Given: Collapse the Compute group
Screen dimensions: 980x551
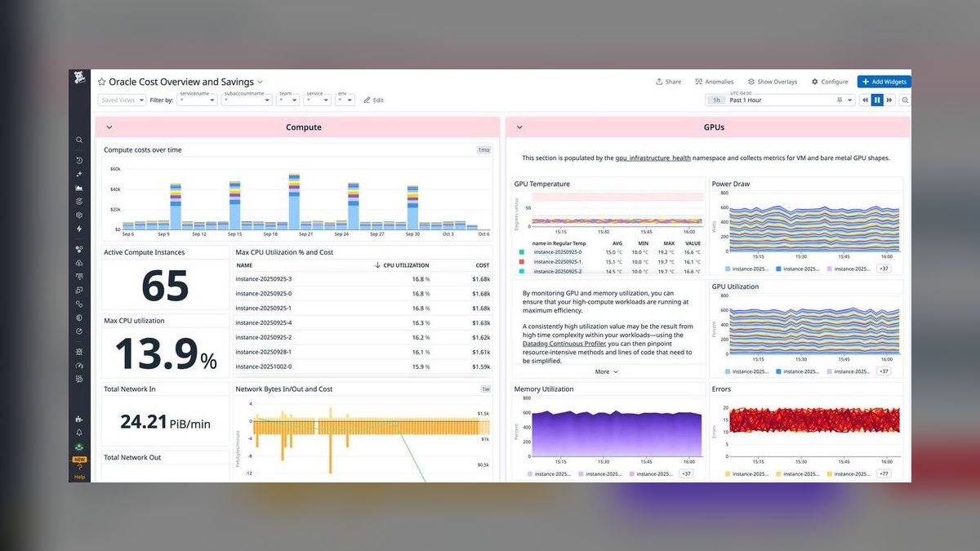Looking at the screenshot, I should click(x=109, y=127).
